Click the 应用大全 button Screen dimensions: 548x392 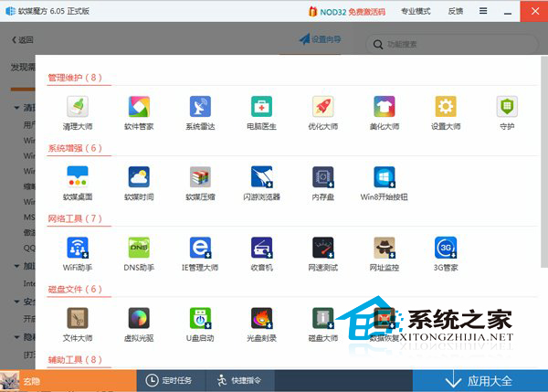point(480,381)
